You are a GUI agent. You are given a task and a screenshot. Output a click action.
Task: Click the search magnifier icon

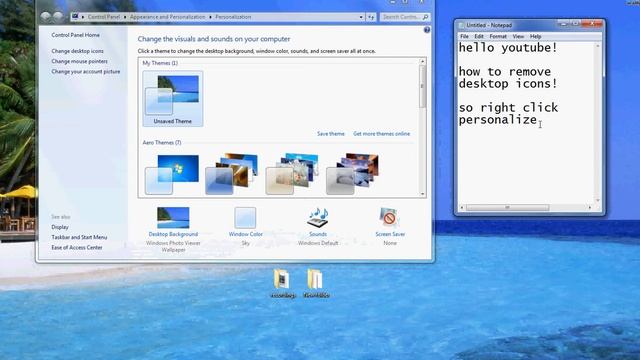pos(425,17)
